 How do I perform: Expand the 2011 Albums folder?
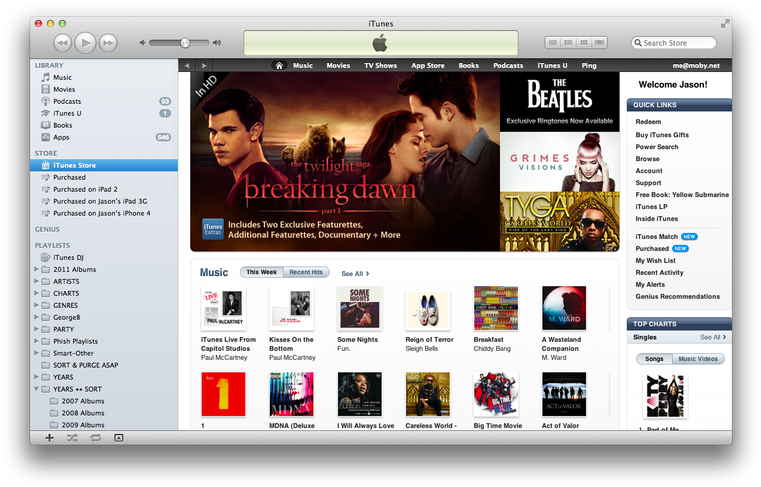[x=36, y=269]
